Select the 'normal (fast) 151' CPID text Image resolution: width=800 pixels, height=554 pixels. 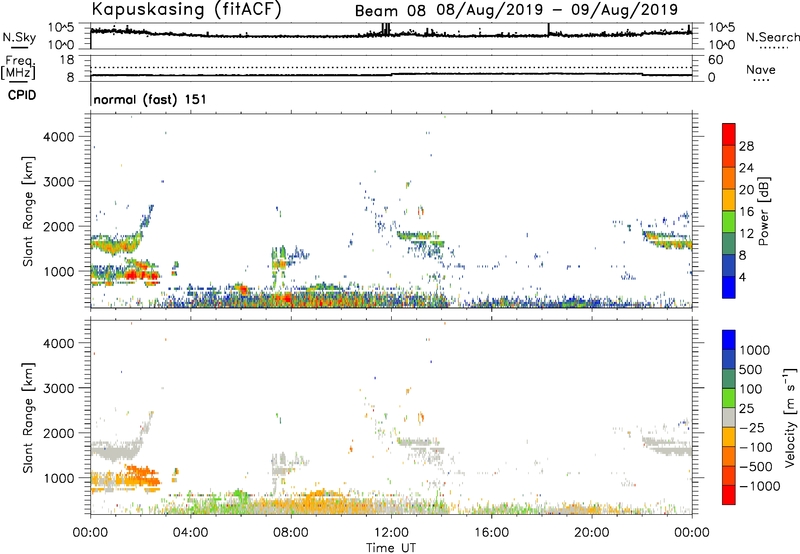click(150, 99)
